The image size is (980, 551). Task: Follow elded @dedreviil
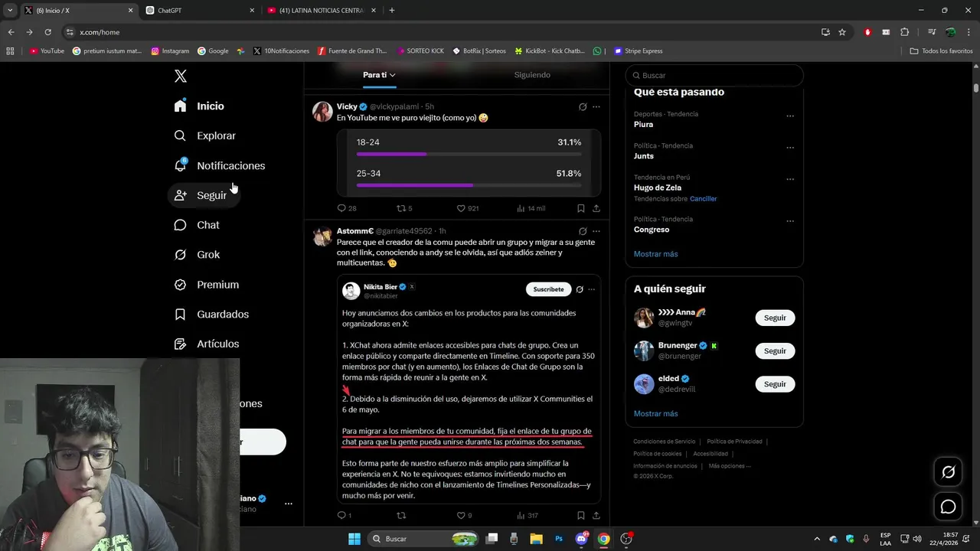[x=775, y=384]
